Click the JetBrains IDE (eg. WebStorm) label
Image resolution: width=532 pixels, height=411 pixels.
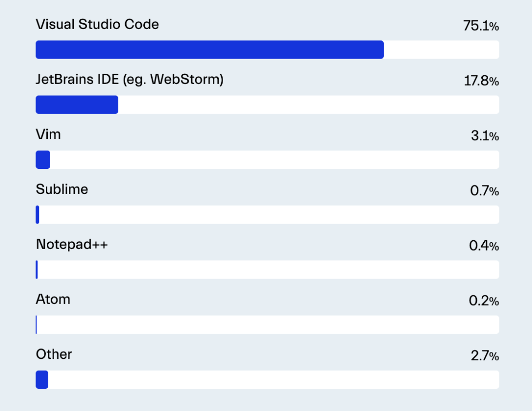coord(130,79)
